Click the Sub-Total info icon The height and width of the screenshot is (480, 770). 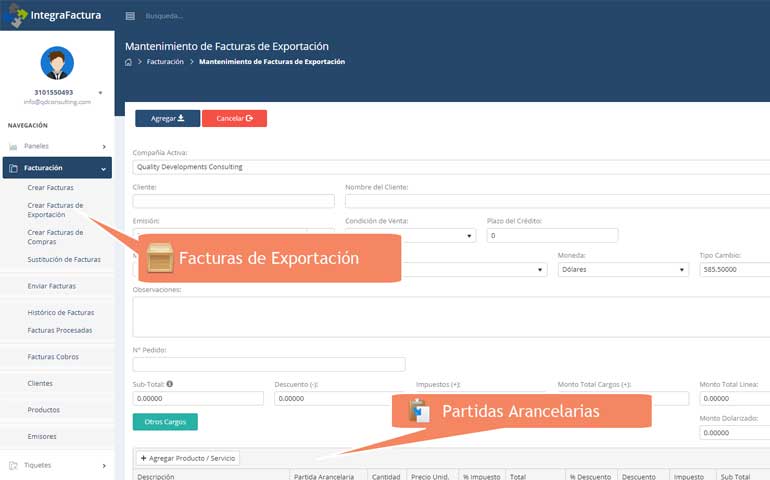pyautogui.click(x=170, y=383)
